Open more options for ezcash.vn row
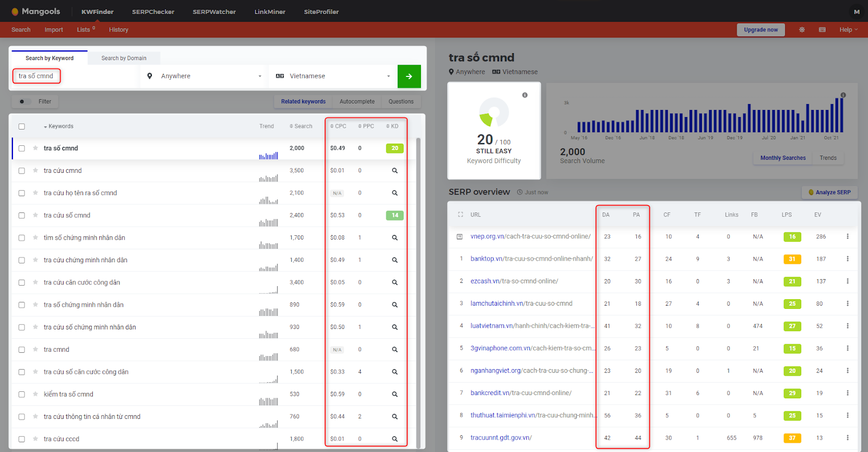The height and width of the screenshot is (452, 868). coord(847,281)
